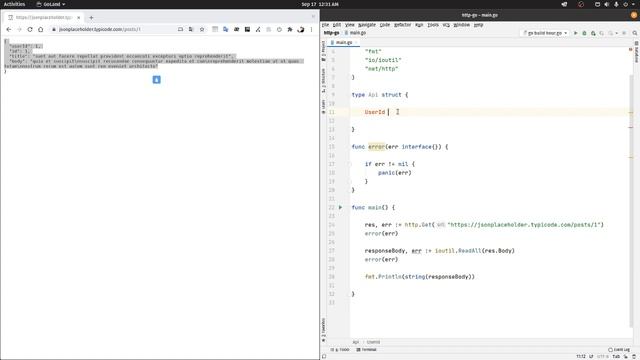This screenshot has height=360, width=640.
Task: Run the program with the green play button
Action: [576, 33]
